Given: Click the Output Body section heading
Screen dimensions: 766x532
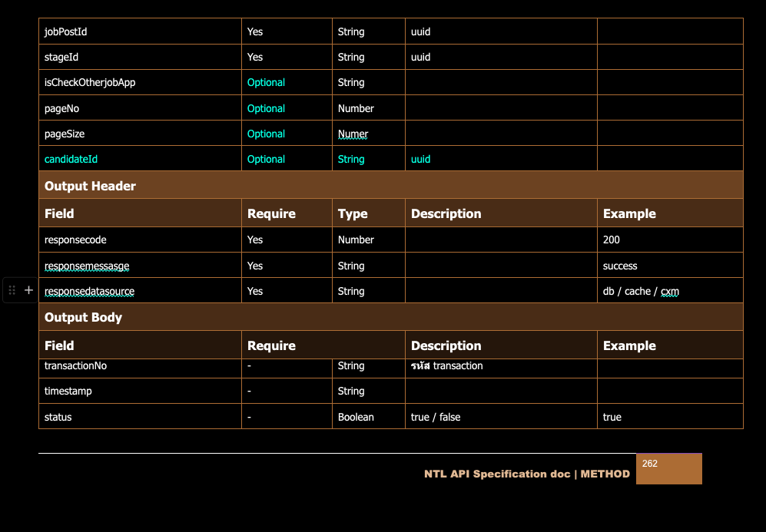Looking at the screenshot, I should tap(83, 317).
